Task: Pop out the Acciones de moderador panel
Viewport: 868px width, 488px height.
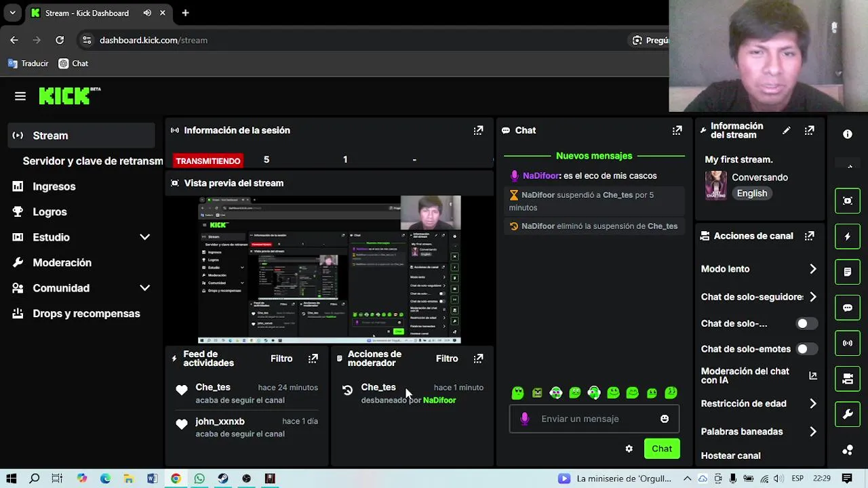Action: pyautogui.click(x=478, y=359)
